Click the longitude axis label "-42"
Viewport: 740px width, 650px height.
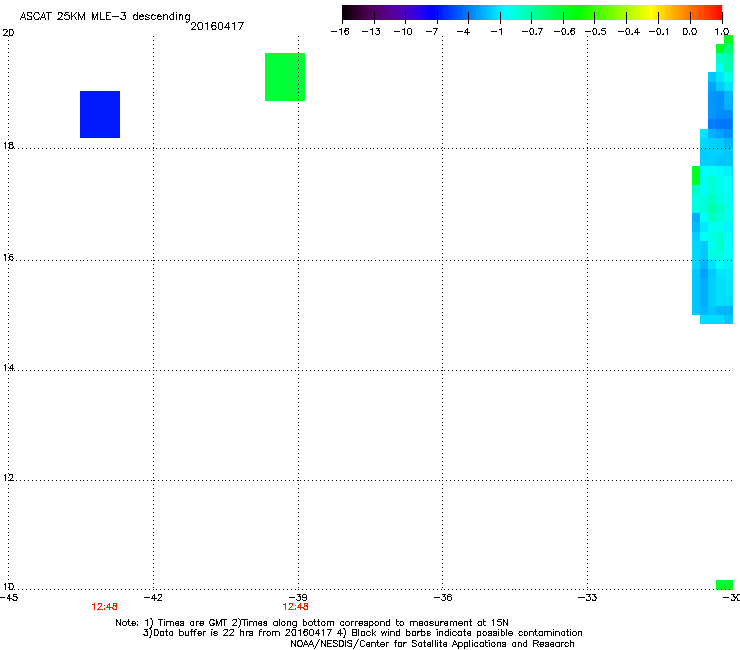153,598
